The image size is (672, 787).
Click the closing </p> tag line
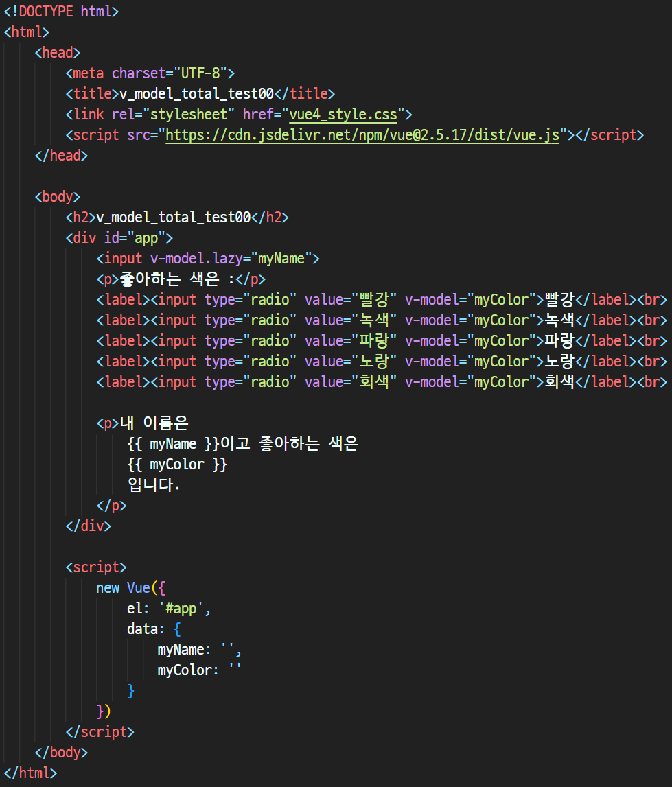coord(111,506)
